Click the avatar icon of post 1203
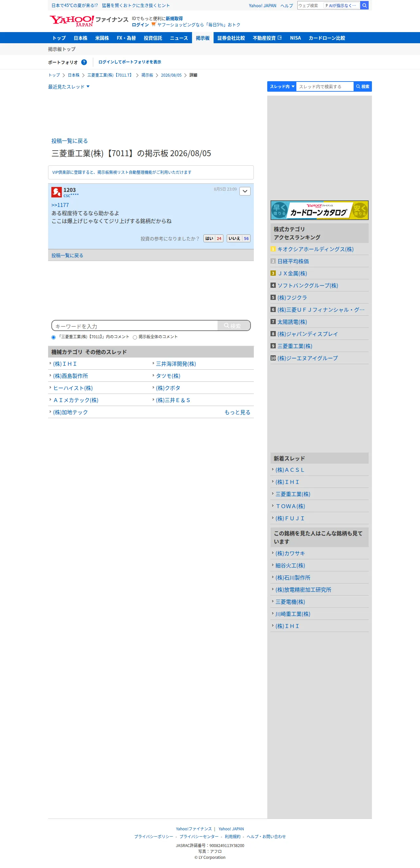The width and height of the screenshot is (420, 868). tap(57, 192)
